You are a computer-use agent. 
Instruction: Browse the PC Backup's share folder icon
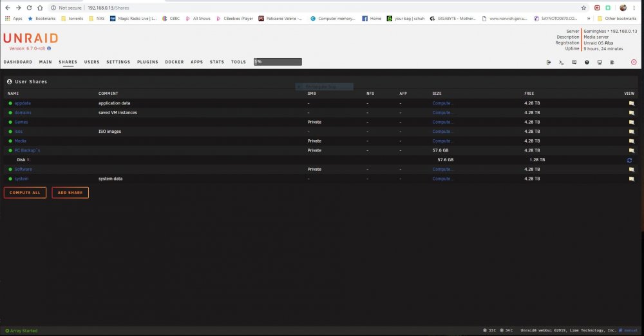[x=631, y=150]
